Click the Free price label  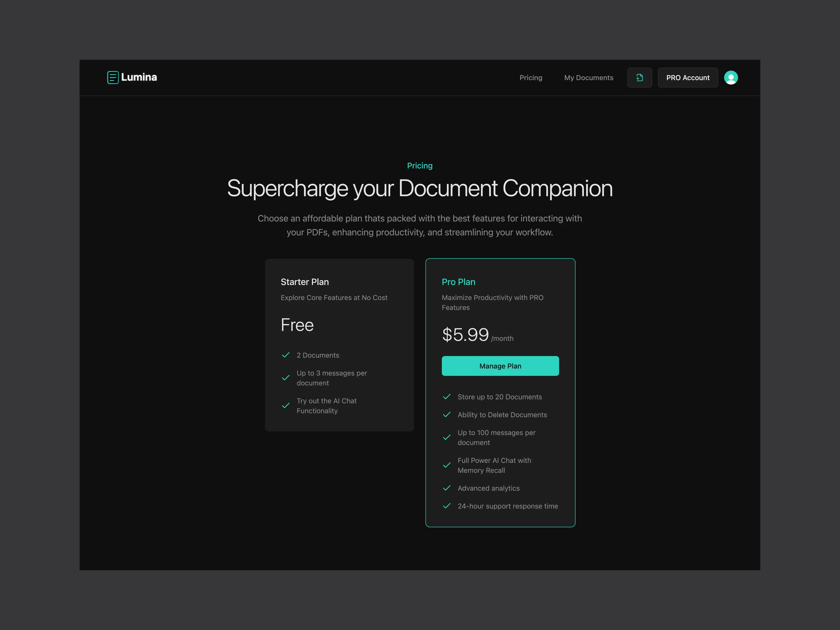pos(297,325)
